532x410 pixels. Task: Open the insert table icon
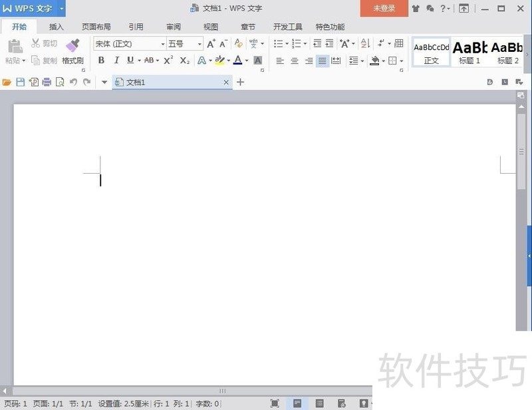[x=399, y=44]
